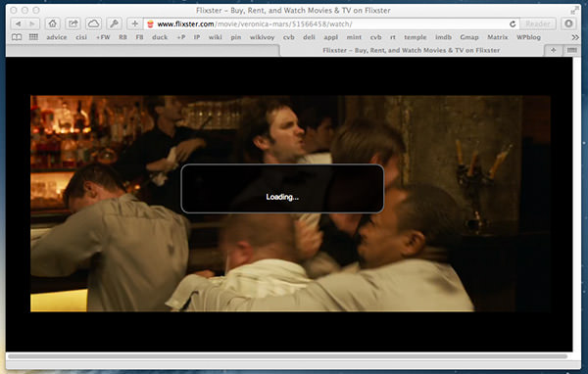Image resolution: width=588 pixels, height=374 pixels.
Task: Open the +FW bookmark
Action: point(103,37)
